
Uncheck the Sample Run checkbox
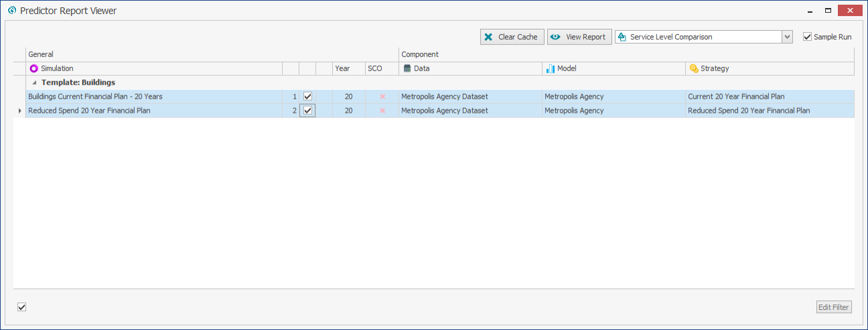(807, 37)
